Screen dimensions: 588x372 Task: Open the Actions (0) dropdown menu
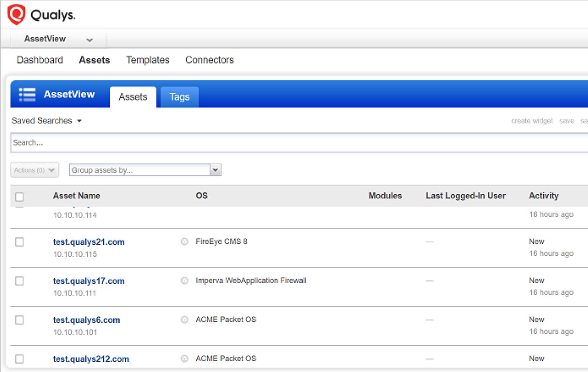coord(34,170)
